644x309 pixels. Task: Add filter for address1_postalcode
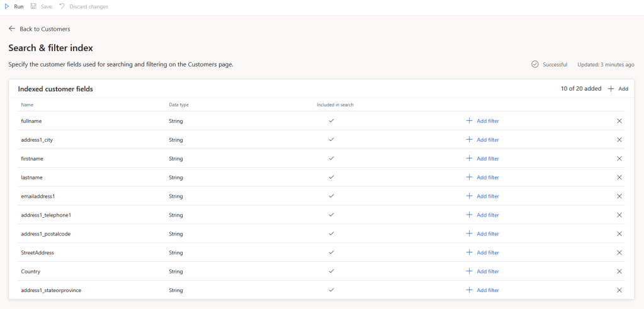[x=482, y=233]
